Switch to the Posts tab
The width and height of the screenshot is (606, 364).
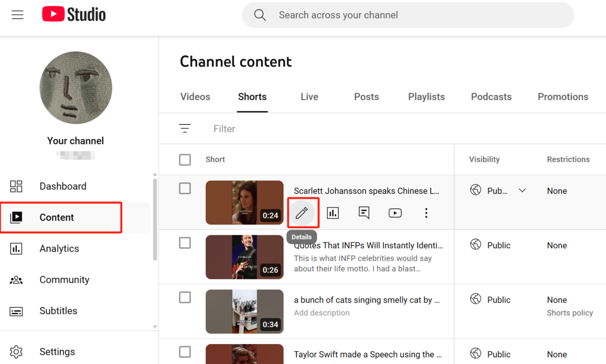click(367, 97)
